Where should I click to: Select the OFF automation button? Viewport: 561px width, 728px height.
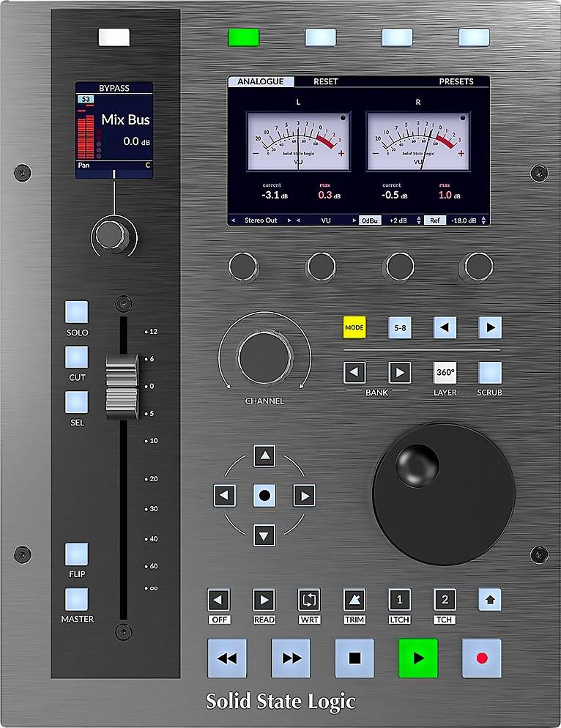218,600
